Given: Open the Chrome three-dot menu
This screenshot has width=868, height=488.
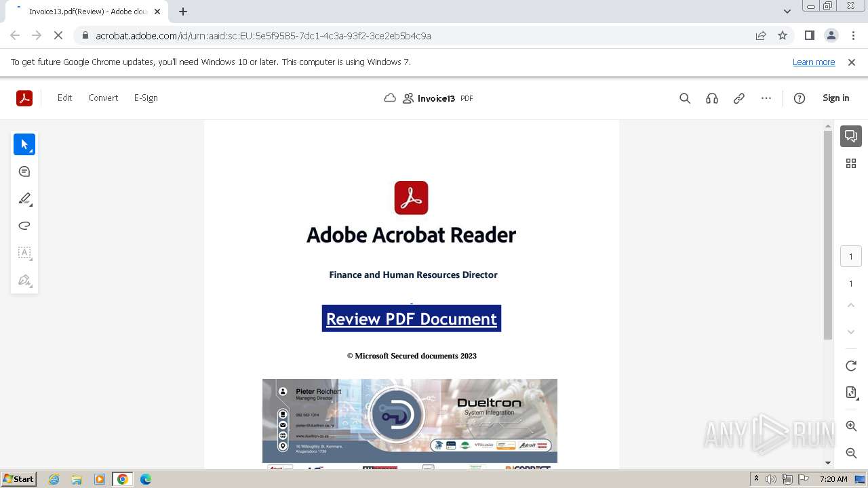Looking at the screenshot, I should pos(852,36).
